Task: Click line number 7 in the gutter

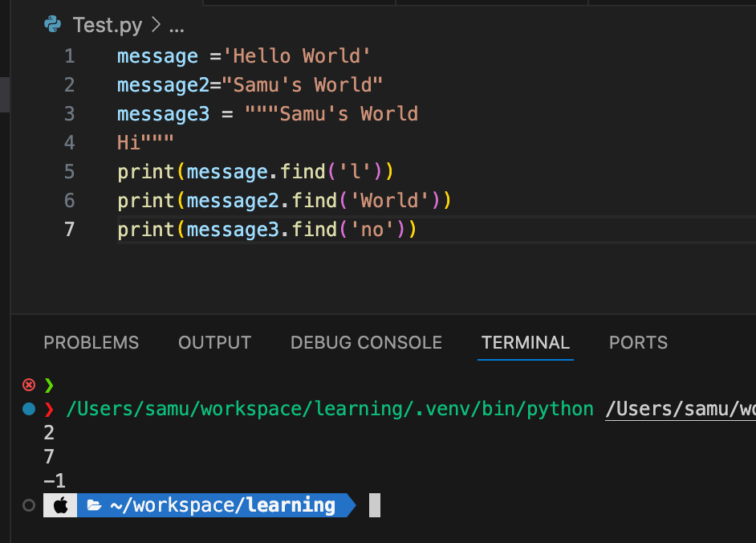Action: point(70,229)
